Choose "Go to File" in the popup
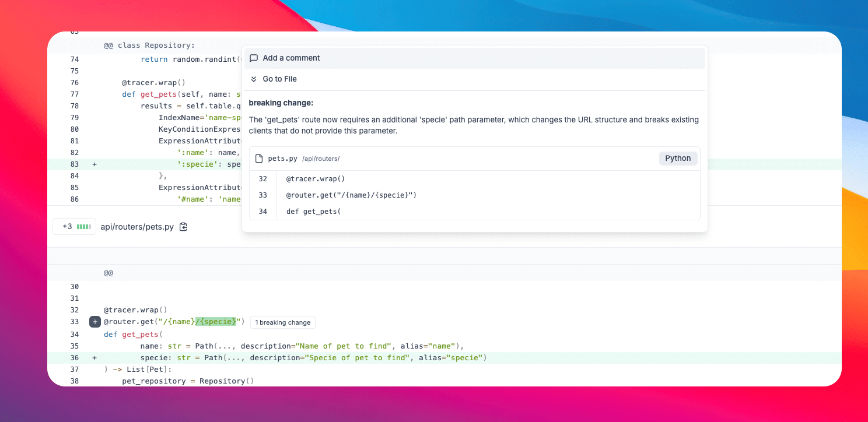The height and width of the screenshot is (422, 868). coord(279,79)
